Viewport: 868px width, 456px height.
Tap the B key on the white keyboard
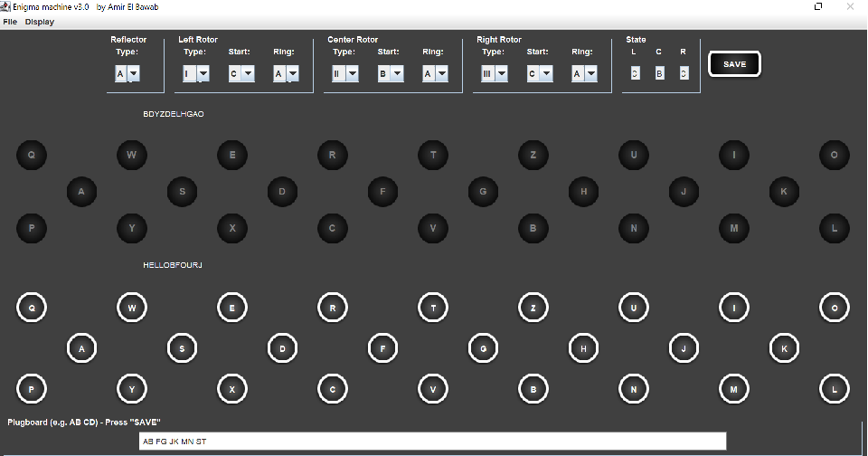[533, 389]
